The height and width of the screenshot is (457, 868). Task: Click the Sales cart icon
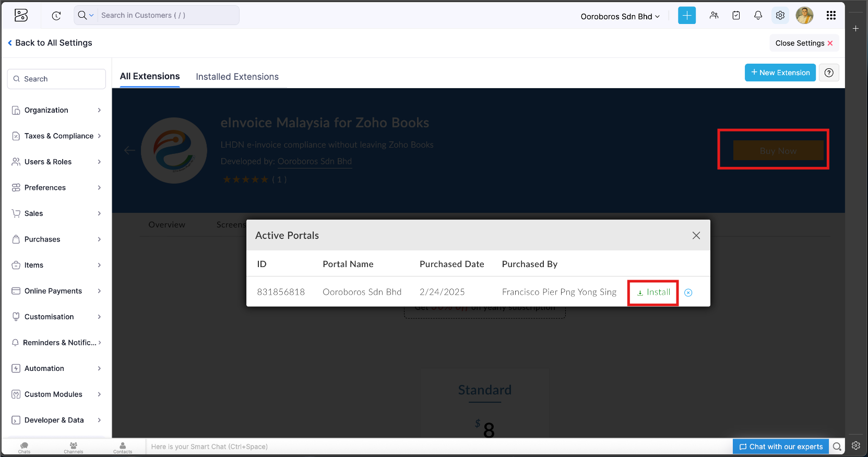[x=16, y=213]
